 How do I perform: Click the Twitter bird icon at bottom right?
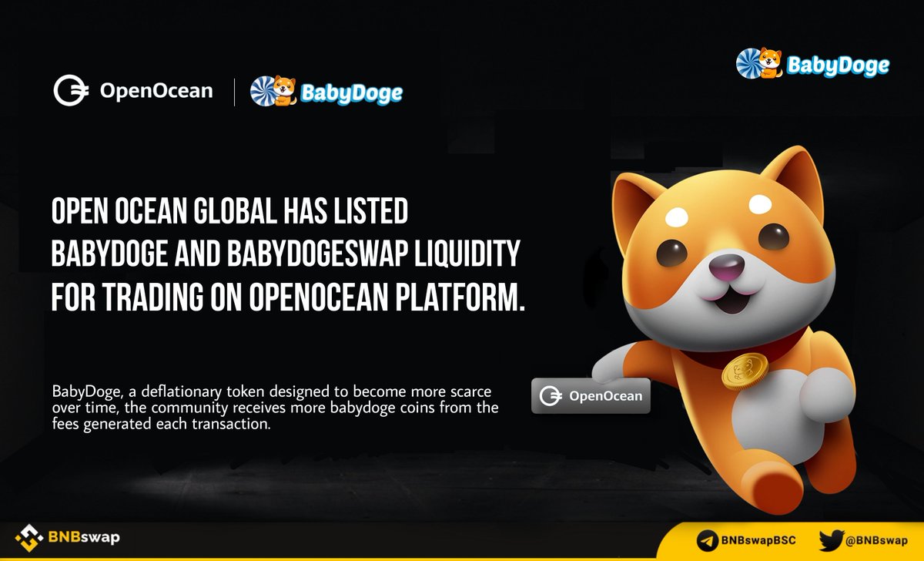(831, 539)
